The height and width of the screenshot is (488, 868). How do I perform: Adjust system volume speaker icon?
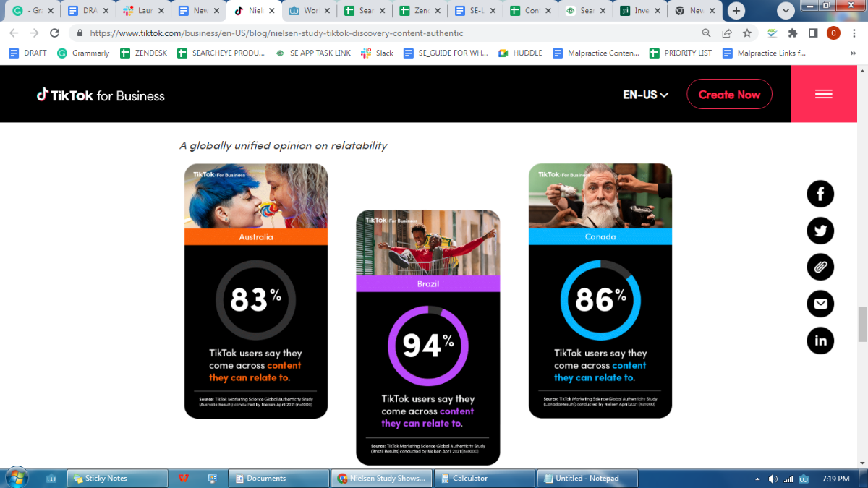773,479
